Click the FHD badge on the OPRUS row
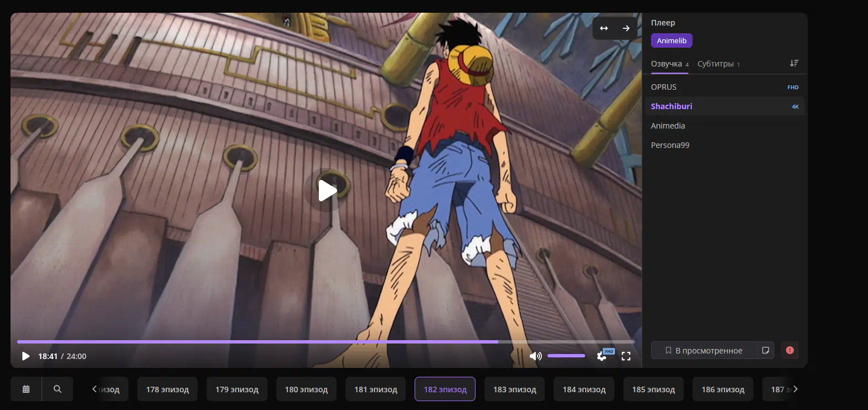This screenshot has width=868, height=410. [x=793, y=88]
